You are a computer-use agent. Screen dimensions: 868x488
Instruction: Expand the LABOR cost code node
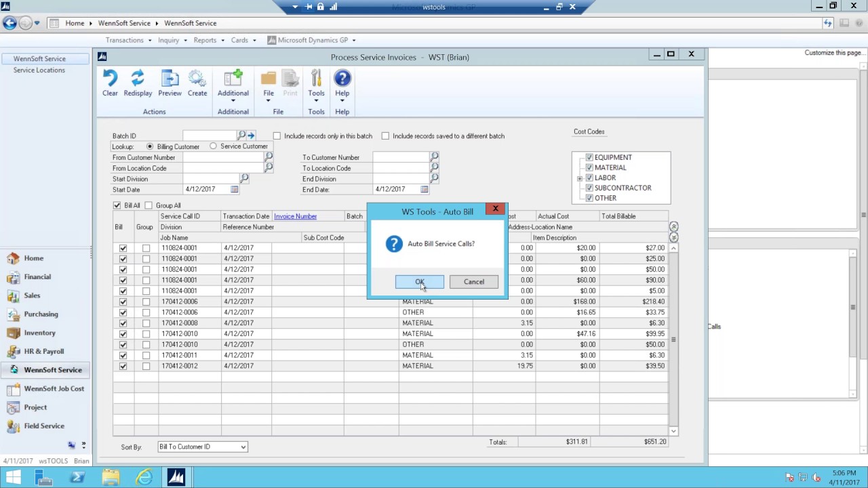point(580,178)
